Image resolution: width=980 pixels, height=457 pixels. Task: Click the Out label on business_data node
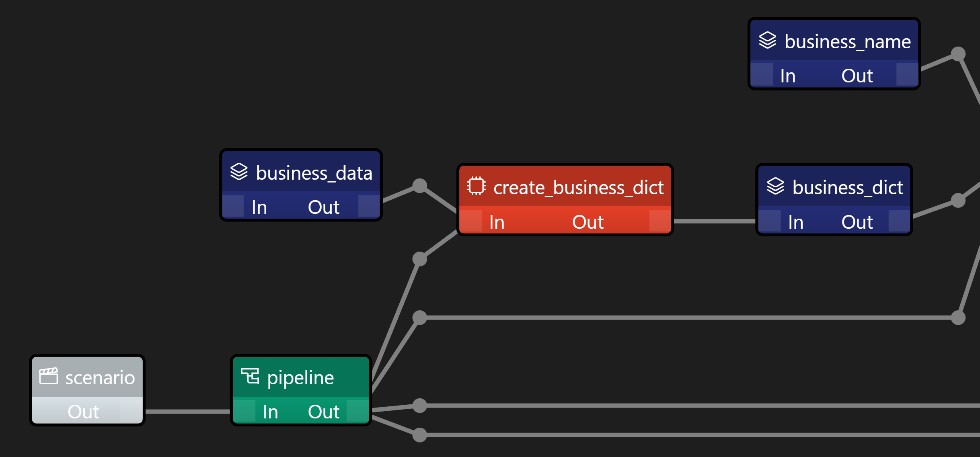[x=324, y=207]
